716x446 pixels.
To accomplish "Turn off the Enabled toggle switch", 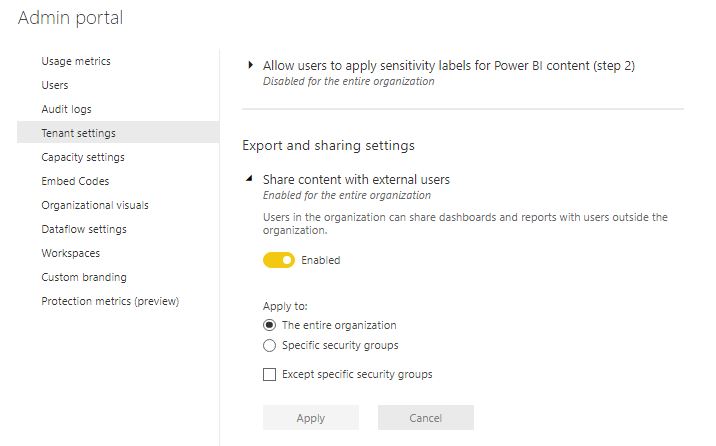I will pos(279,260).
